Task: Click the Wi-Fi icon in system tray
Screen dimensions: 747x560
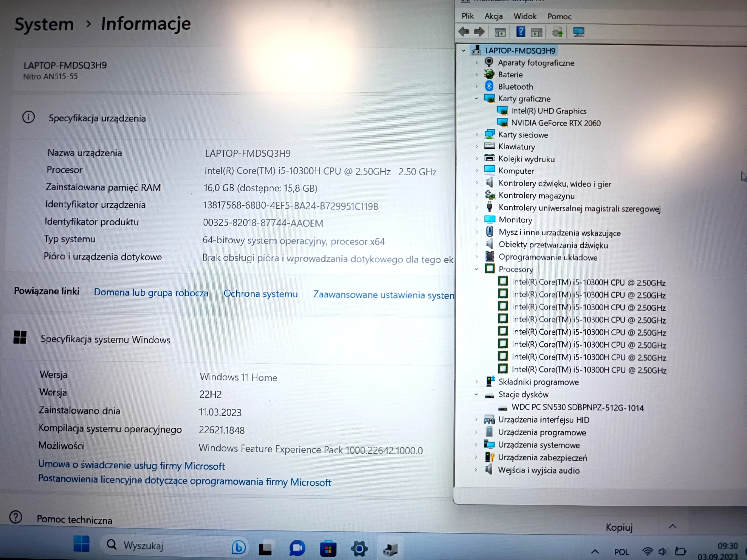Action: [647, 552]
